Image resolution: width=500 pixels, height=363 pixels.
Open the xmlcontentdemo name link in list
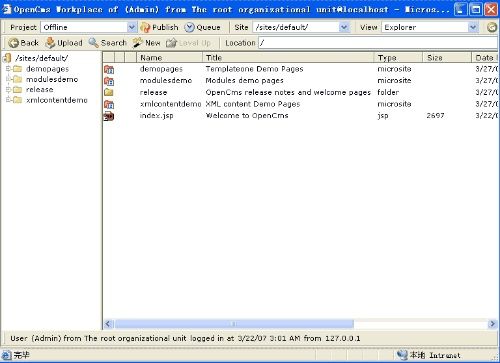170,104
